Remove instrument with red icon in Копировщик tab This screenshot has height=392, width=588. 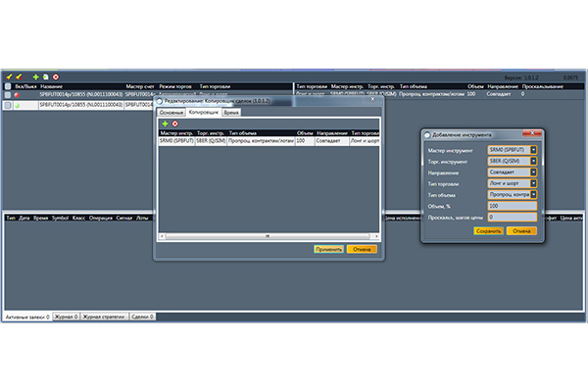point(175,123)
